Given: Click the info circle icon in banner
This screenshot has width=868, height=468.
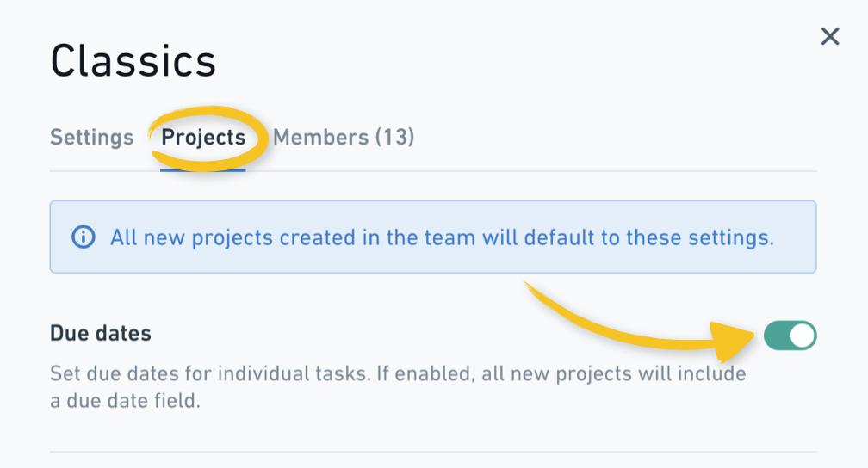Looking at the screenshot, I should (x=83, y=237).
